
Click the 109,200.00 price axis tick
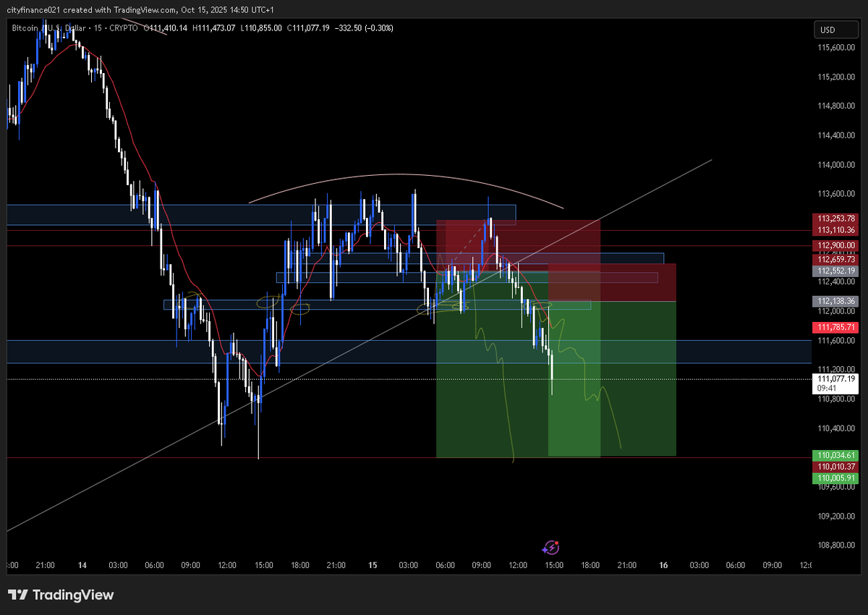click(x=836, y=516)
